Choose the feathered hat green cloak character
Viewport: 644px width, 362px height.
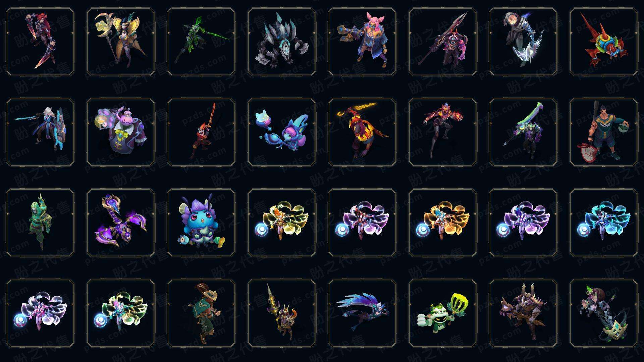(x=201, y=313)
